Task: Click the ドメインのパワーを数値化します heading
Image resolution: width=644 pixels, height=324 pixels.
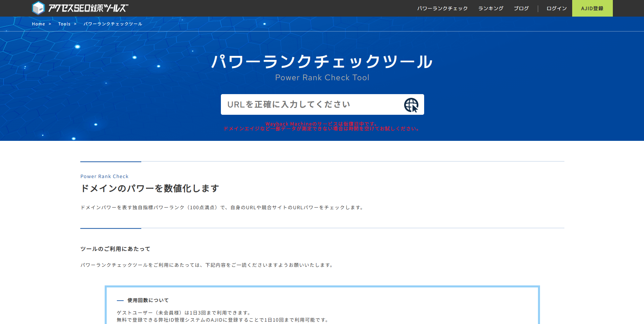Action: pos(150,188)
